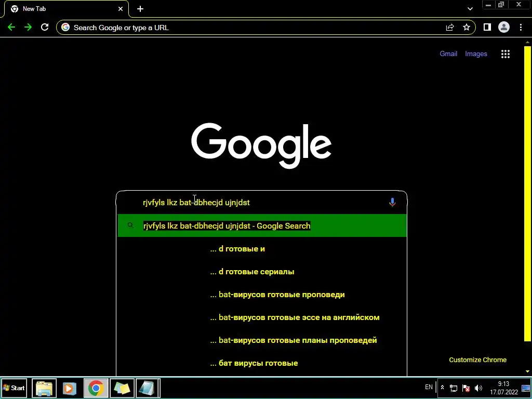Viewport: 532px width, 399px height.
Task: Open Action Center flag icon
Action: tap(466, 388)
